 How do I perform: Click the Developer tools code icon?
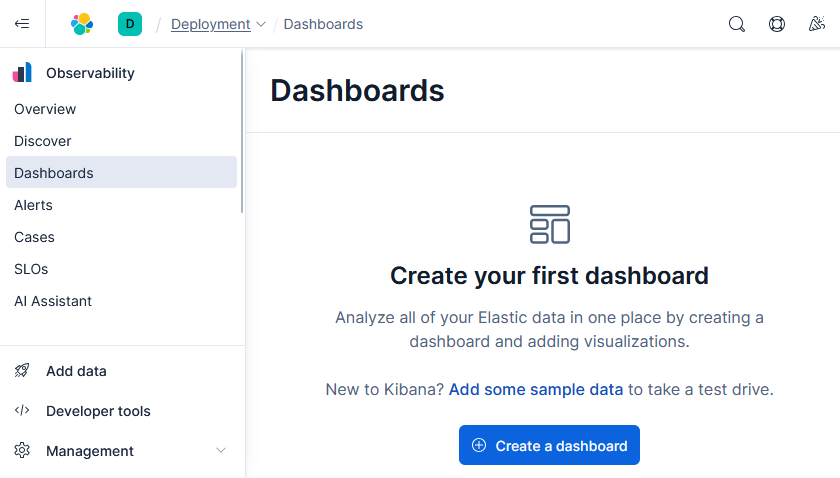22,410
